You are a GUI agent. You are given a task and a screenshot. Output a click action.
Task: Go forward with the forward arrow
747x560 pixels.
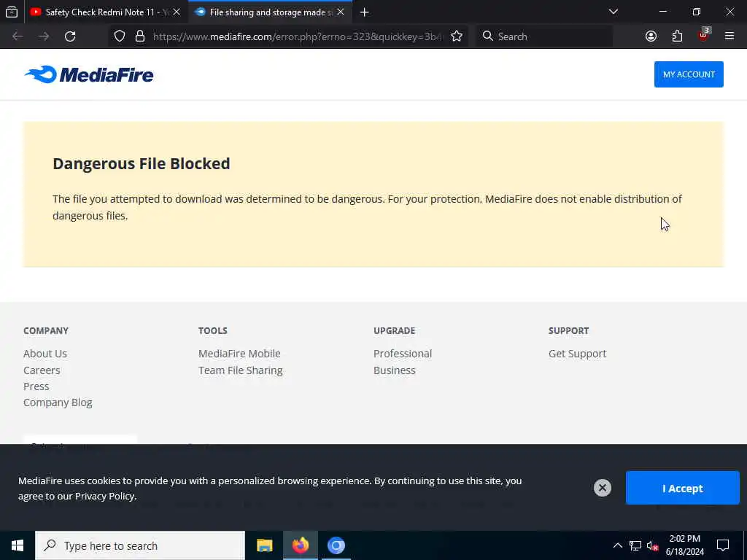click(44, 36)
